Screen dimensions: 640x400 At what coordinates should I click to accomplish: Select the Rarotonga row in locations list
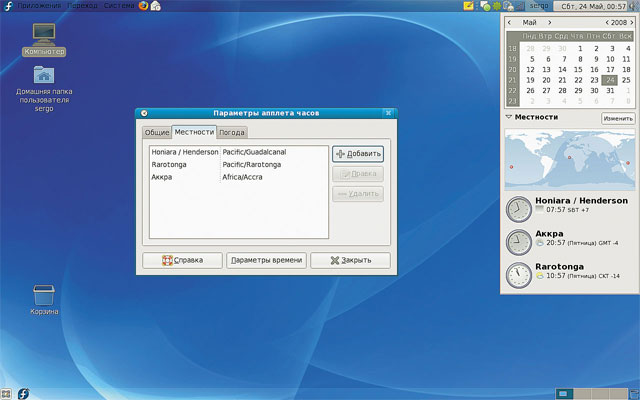[x=239, y=164]
